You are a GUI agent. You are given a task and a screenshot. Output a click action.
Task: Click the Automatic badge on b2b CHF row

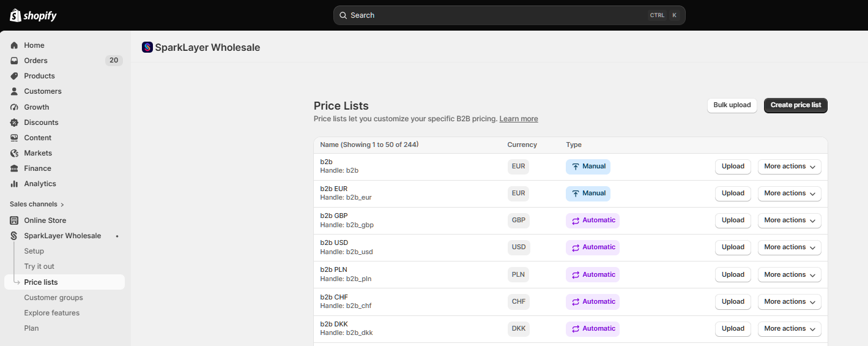pos(593,302)
